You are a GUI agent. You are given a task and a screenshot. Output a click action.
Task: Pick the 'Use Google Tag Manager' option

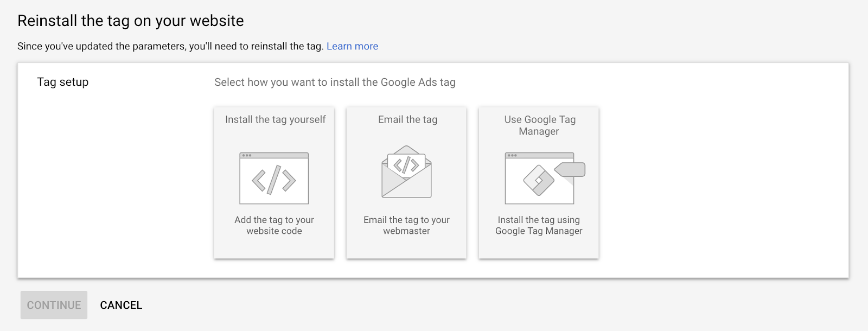coord(539,125)
